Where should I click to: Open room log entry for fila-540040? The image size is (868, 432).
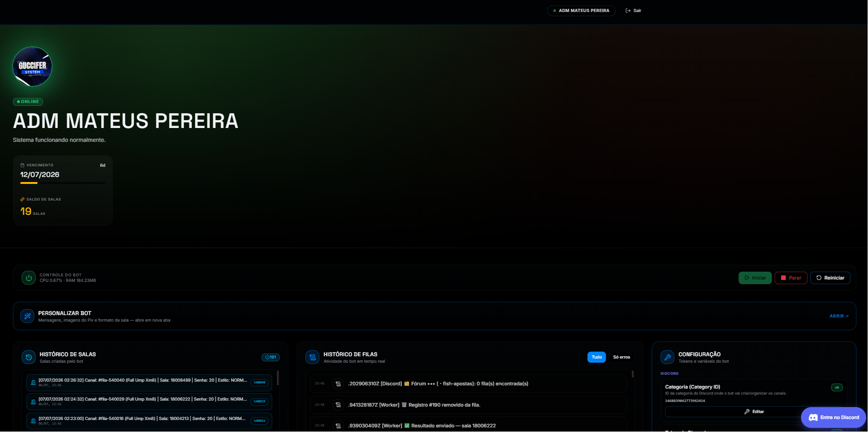[x=149, y=383]
